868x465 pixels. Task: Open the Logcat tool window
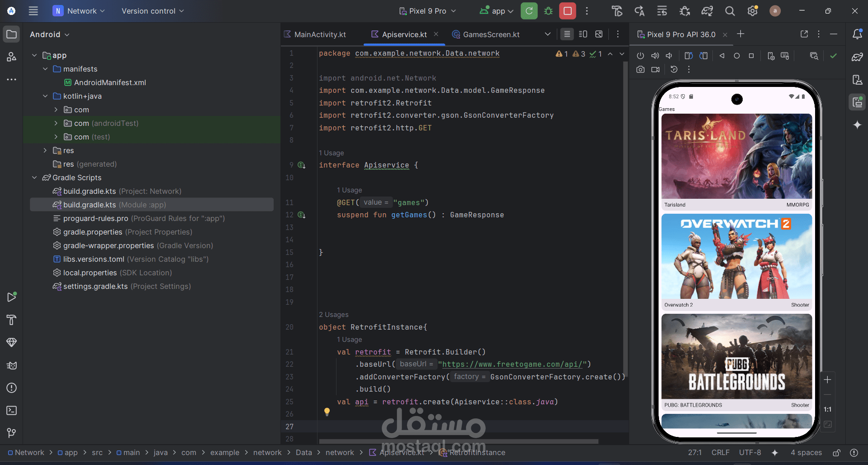pos(12,365)
